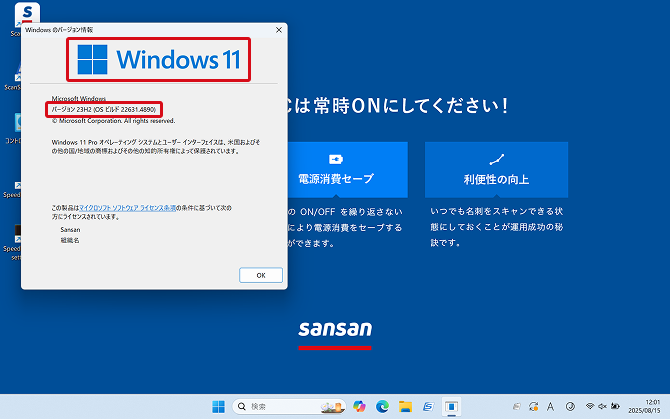Click OK in the Windows version dialog
The height and width of the screenshot is (419, 670).
click(x=261, y=275)
